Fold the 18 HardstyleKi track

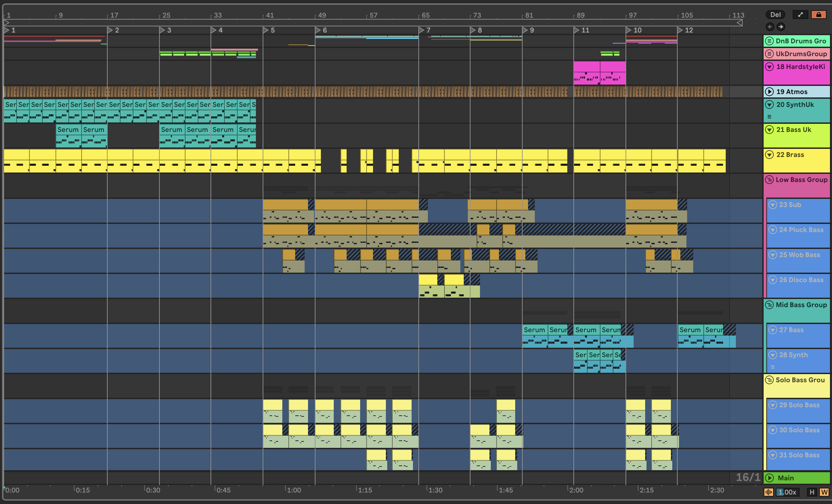point(769,67)
